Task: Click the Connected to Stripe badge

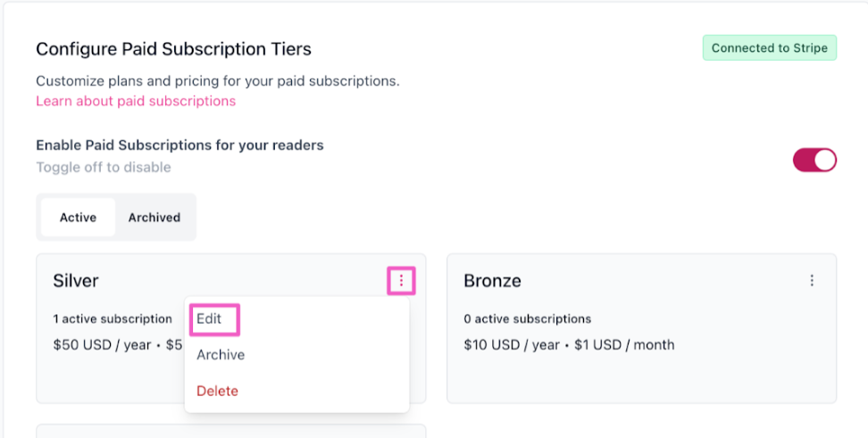Action: (769, 48)
